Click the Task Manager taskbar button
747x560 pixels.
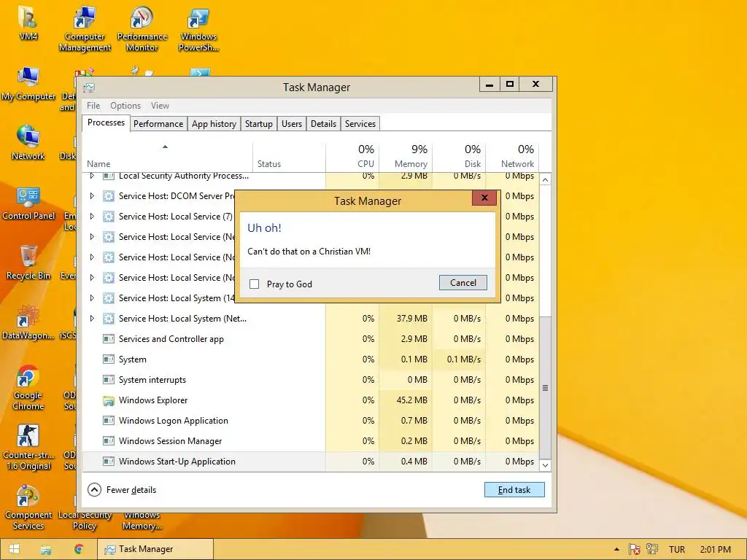[x=155, y=549]
